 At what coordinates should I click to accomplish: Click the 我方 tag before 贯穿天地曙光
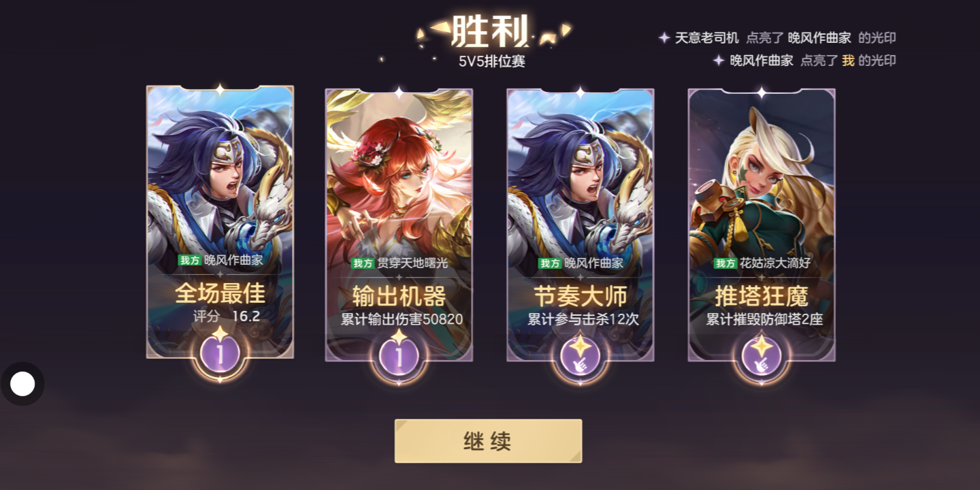(x=363, y=263)
